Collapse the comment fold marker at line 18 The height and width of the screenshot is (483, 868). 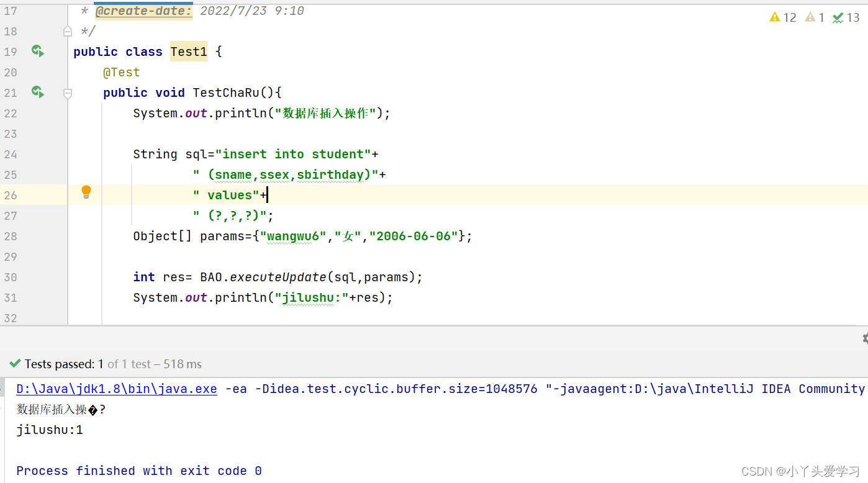[x=68, y=31]
